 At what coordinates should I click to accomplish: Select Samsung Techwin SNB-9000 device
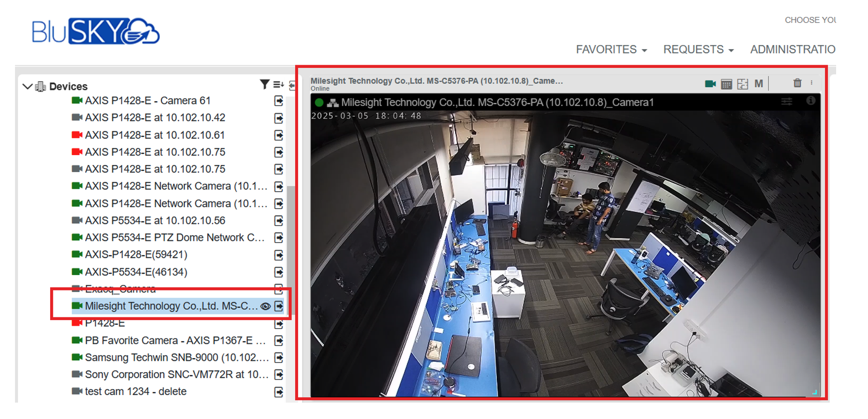point(177,358)
